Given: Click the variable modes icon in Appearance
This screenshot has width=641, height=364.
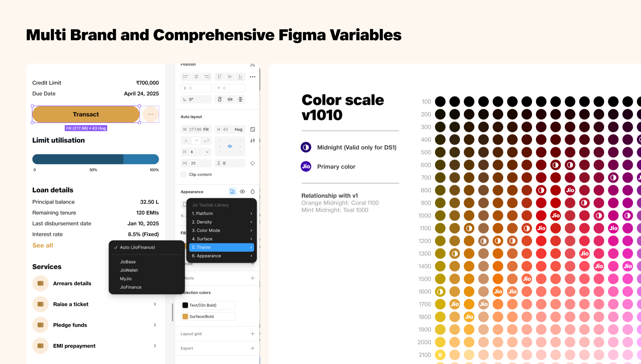Looking at the screenshot, I should point(233,191).
